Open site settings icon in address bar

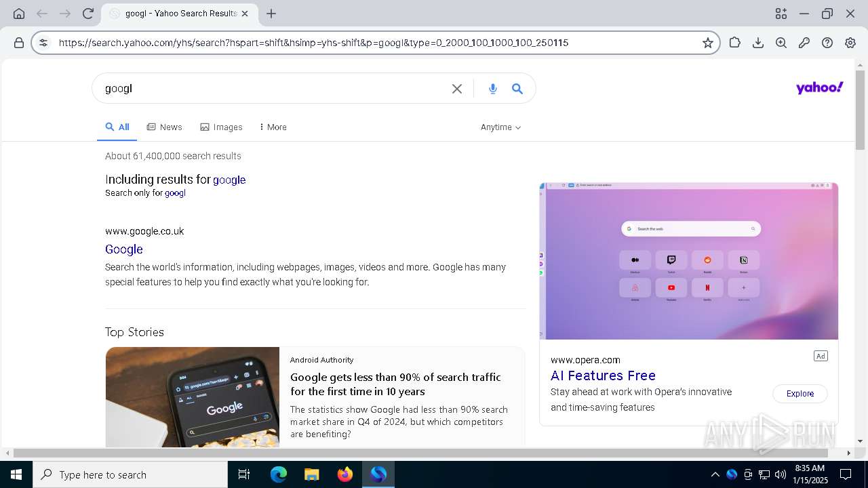43,43
